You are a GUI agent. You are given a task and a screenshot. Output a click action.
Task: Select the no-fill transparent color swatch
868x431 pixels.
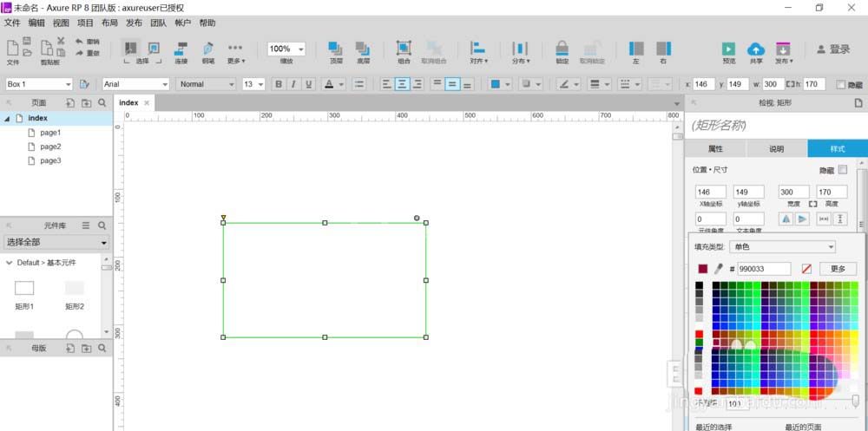806,269
